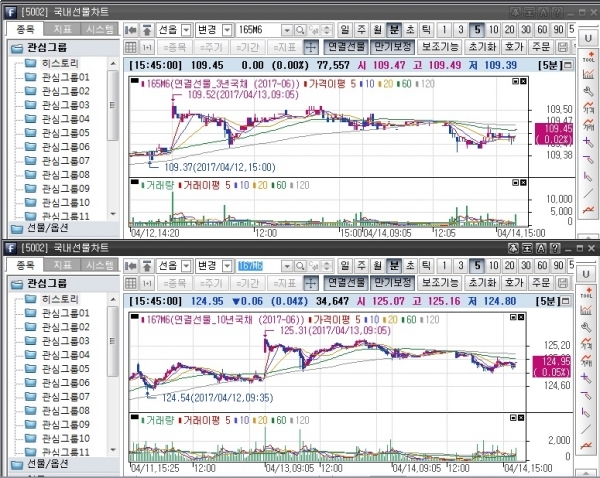Open 변경 dropdown in bottom window
This screenshot has height=478, width=600.
[227, 266]
